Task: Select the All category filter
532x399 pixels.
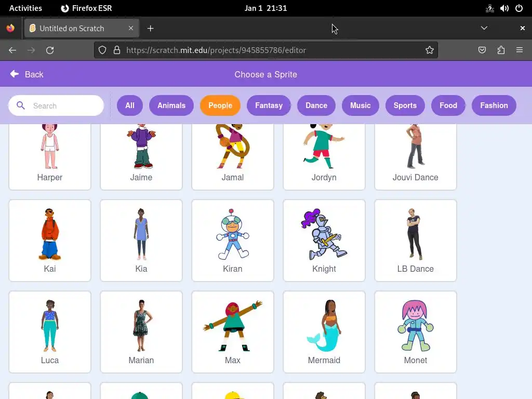Action: click(x=129, y=105)
